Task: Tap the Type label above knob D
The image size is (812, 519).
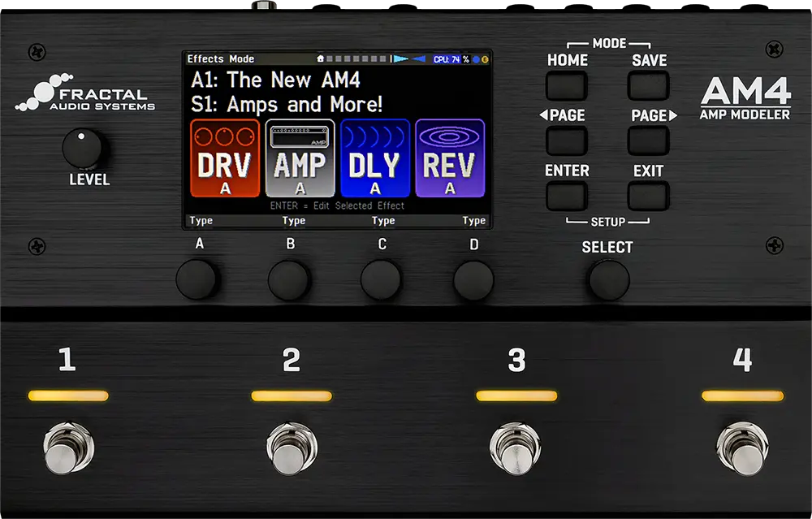Action: (474, 221)
